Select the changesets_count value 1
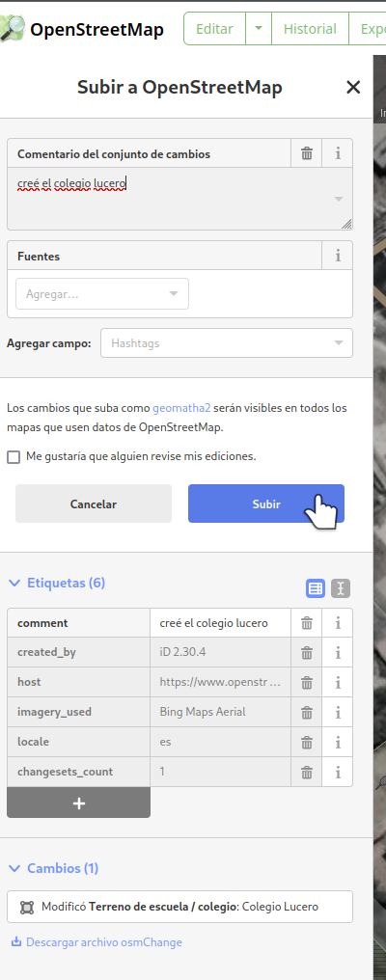Screen dimensions: 386x980 220,772
